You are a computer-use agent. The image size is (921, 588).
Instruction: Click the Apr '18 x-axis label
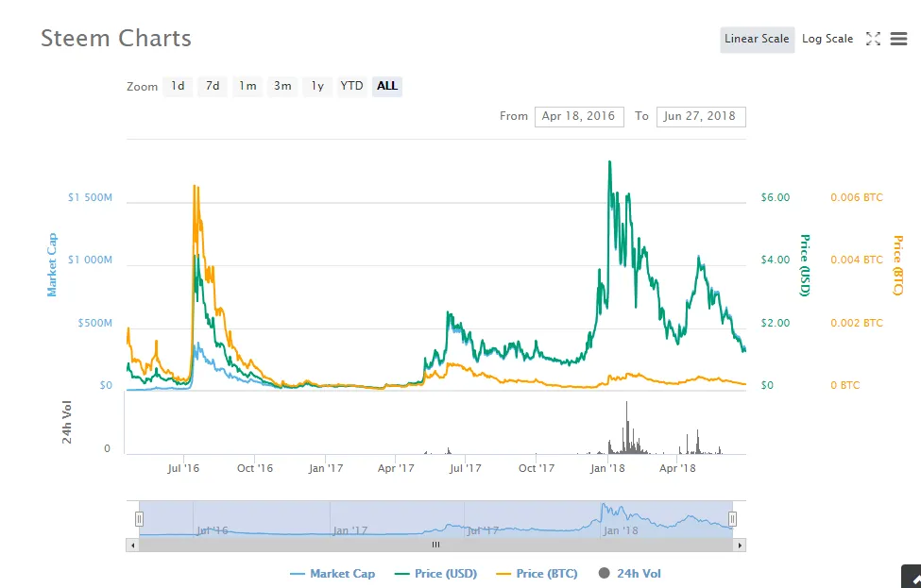point(677,468)
